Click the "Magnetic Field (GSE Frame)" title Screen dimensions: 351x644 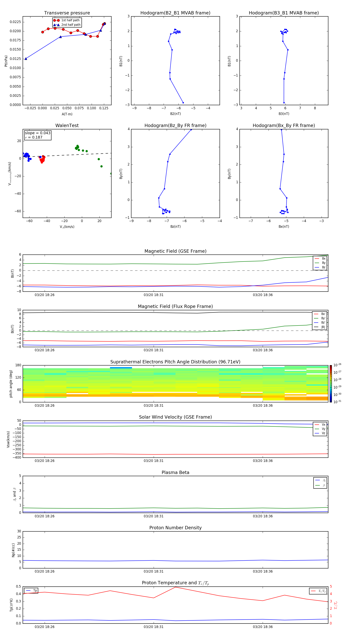(175, 251)
